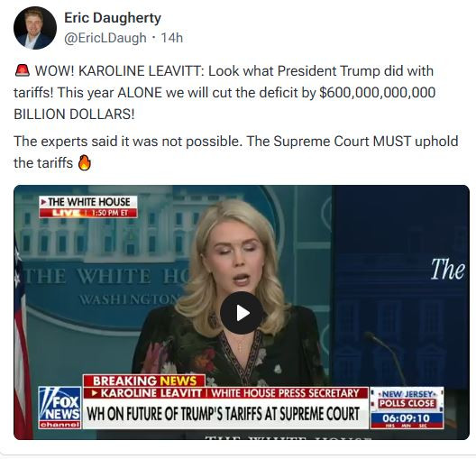The width and height of the screenshot is (476, 459).
Task: Open the 14h timestamp permalink
Action: point(172,38)
